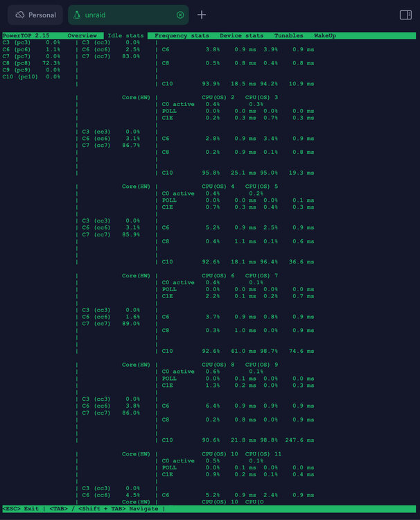The height and width of the screenshot is (520, 420).
Task: Click the C7 (cc7) 83.0% value
Action: click(x=131, y=56)
